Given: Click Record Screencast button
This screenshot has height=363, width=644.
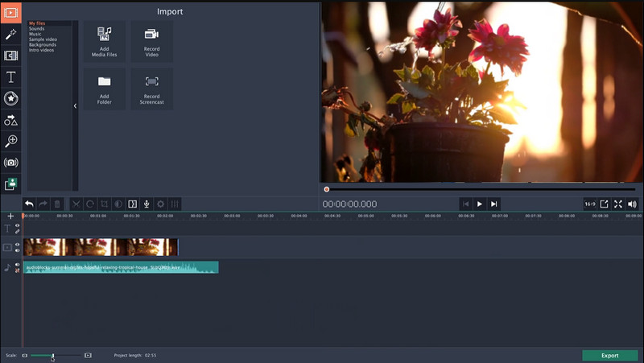Looking at the screenshot, I should click(x=151, y=89).
